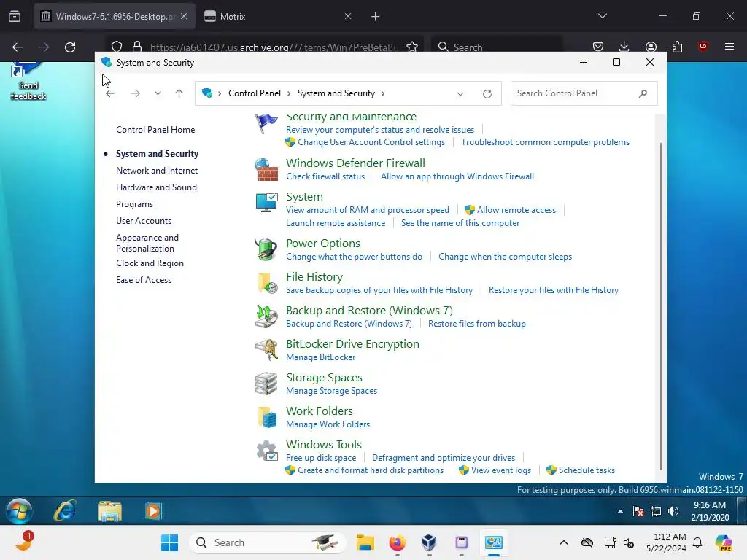747x560 pixels.
Task: Go up one level in Control Panel
Action: tap(179, 93)
